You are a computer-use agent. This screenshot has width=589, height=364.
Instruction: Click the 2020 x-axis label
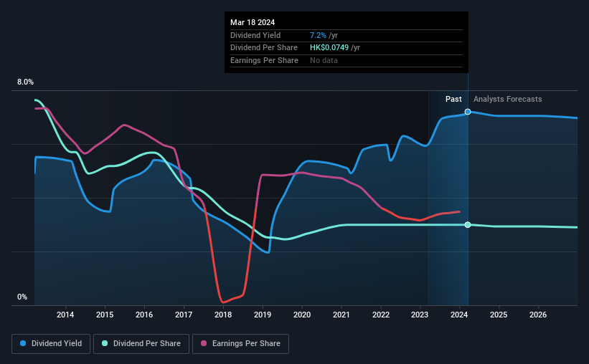(x=302, y=315)
